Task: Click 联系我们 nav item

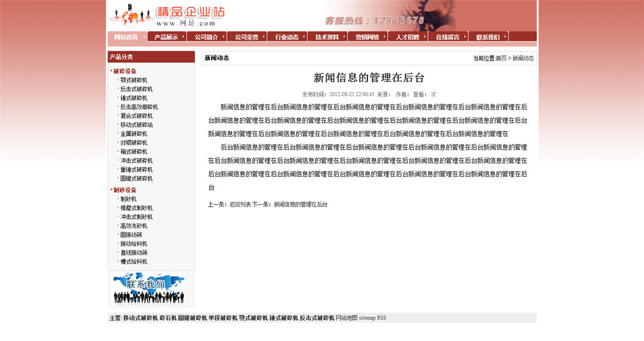Action: tap(488, 37)
